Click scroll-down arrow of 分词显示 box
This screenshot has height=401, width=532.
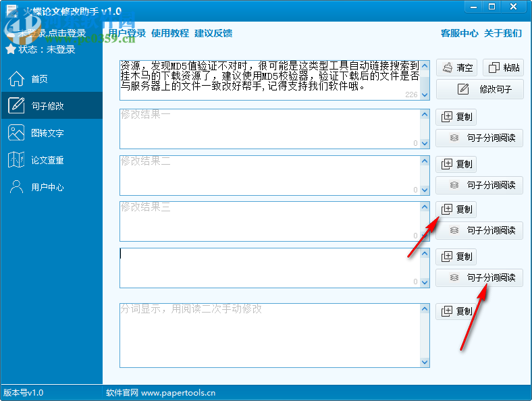click(425, 363)
